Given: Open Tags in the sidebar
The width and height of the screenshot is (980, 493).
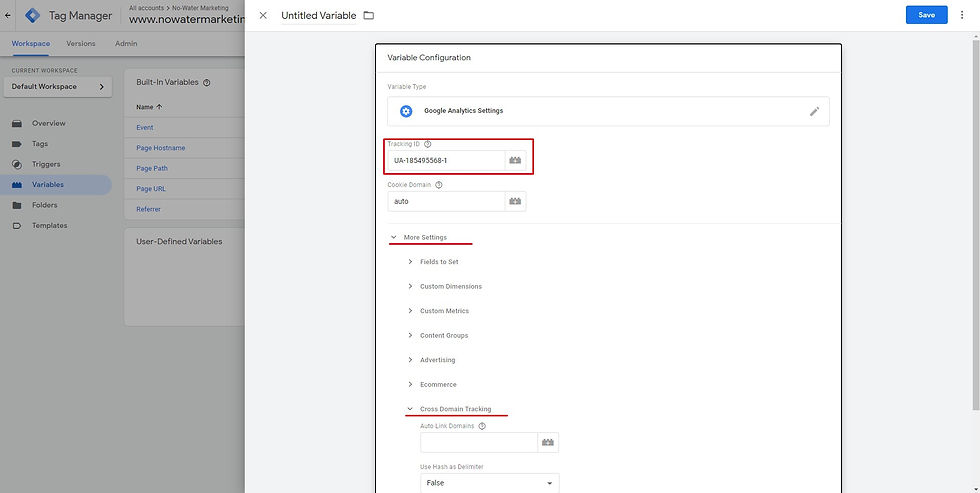Looking at the screenshot, I should click(x=40, y=144).
